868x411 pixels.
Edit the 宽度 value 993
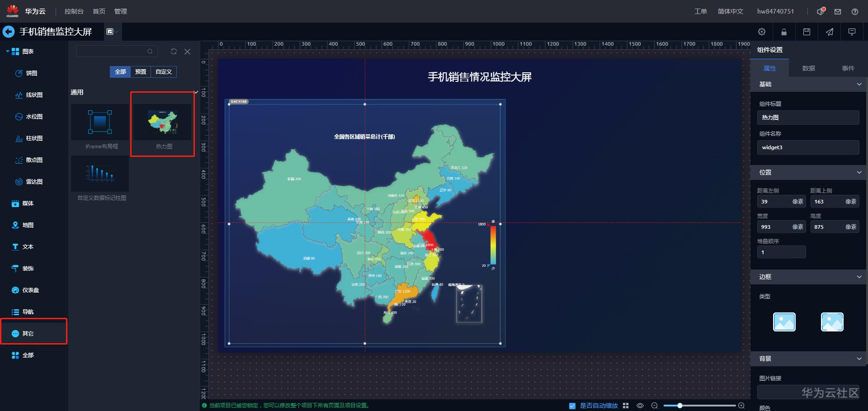click(781, 227)
